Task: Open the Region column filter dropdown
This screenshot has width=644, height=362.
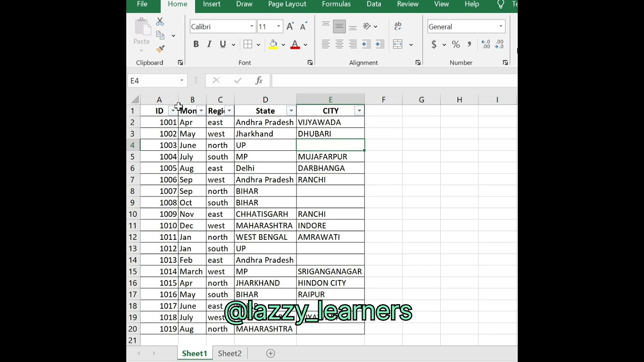Action: click(x=229, y=111)
